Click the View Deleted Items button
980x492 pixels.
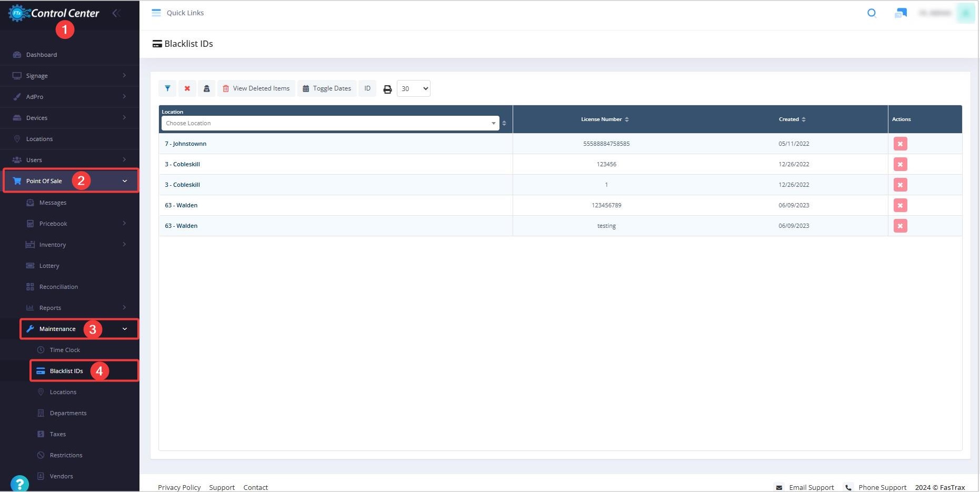tap(256, 88)
